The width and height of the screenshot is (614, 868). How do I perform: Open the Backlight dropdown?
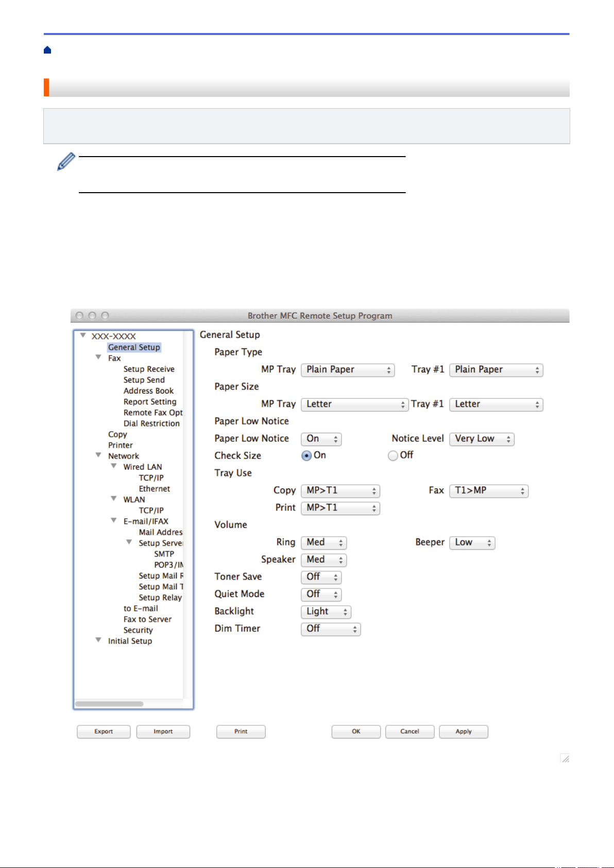326,612
